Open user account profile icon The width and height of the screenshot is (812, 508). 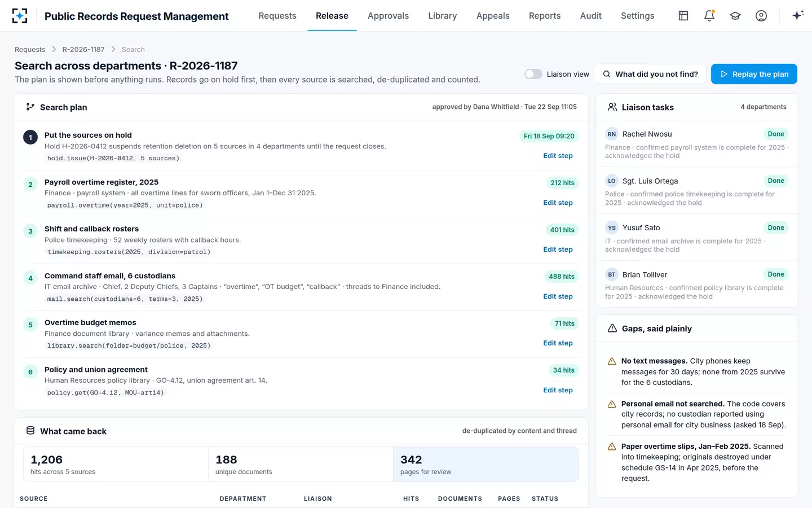(761, 16)
